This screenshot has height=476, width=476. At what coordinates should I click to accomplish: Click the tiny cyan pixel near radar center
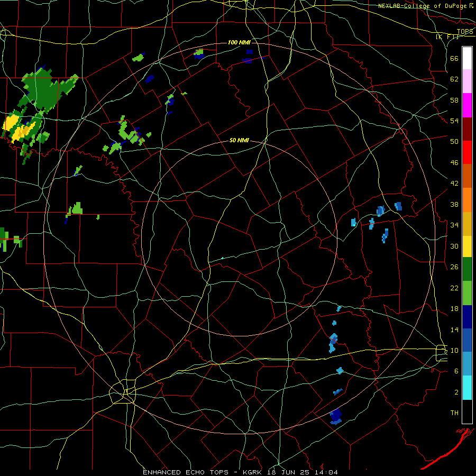(223, 258)
